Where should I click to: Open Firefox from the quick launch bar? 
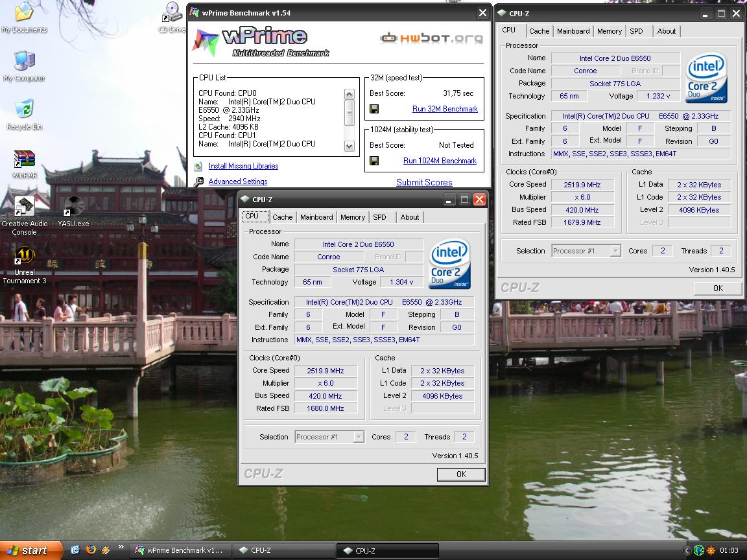click(x=91, y=550)
